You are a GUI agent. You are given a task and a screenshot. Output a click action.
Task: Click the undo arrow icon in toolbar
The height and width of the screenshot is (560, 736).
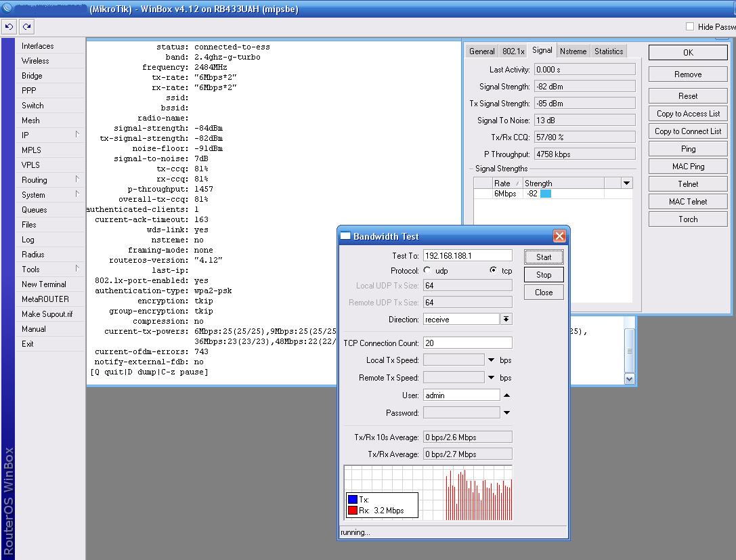click(9, 26)
